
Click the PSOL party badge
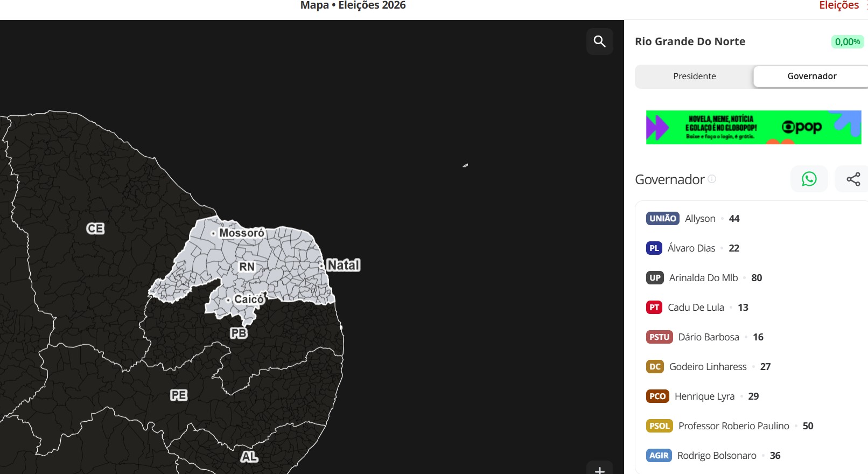pyautogui.click(x=659, y=426)
